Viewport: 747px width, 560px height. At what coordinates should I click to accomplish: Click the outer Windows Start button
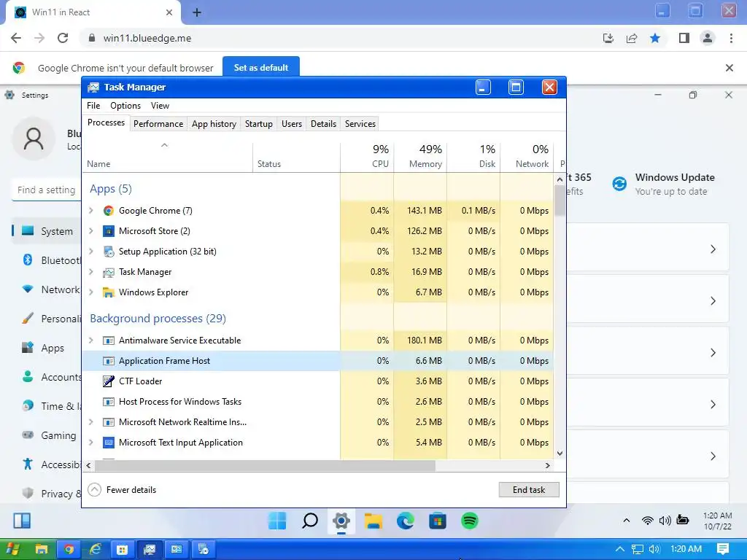click(12, 550)
